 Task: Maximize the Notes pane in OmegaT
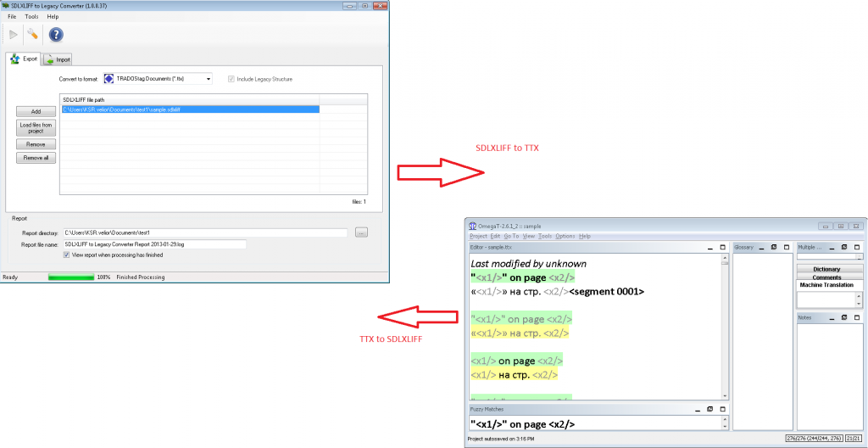click(857, 317)
